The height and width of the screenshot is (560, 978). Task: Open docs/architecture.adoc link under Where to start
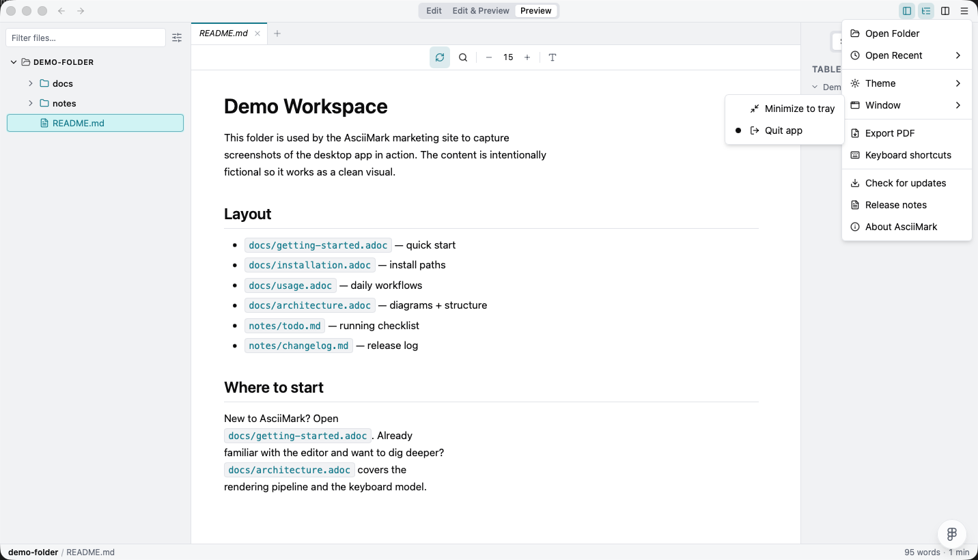tap(289, 470)
